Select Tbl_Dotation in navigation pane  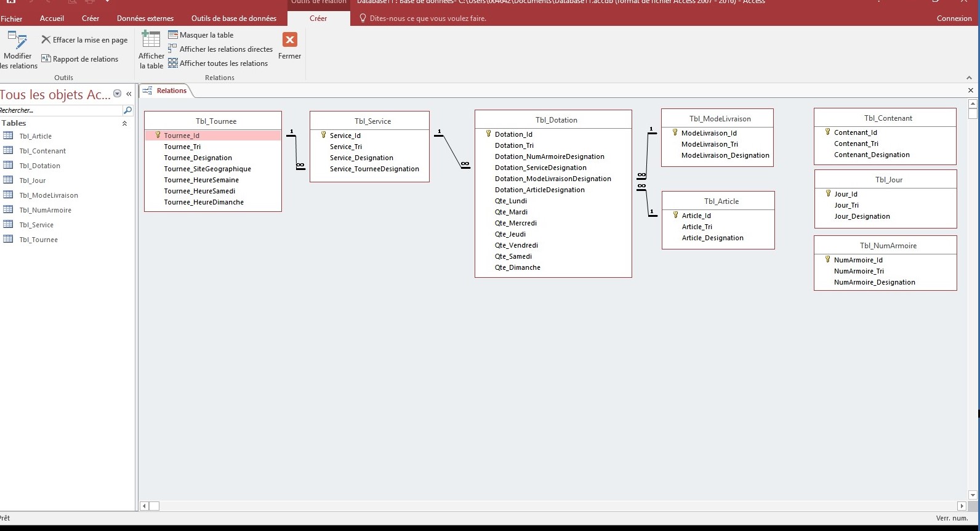click(39, 166)
